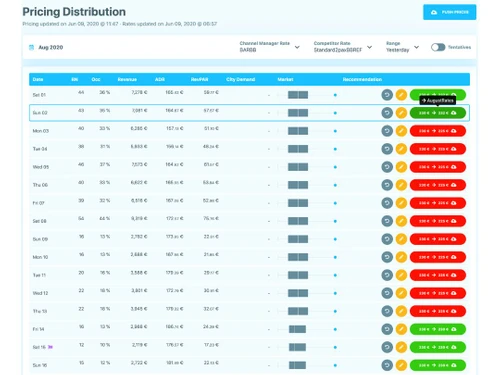Reset price for Thu 06 row
Screen dimensions: 500x375
pos(387,185)
